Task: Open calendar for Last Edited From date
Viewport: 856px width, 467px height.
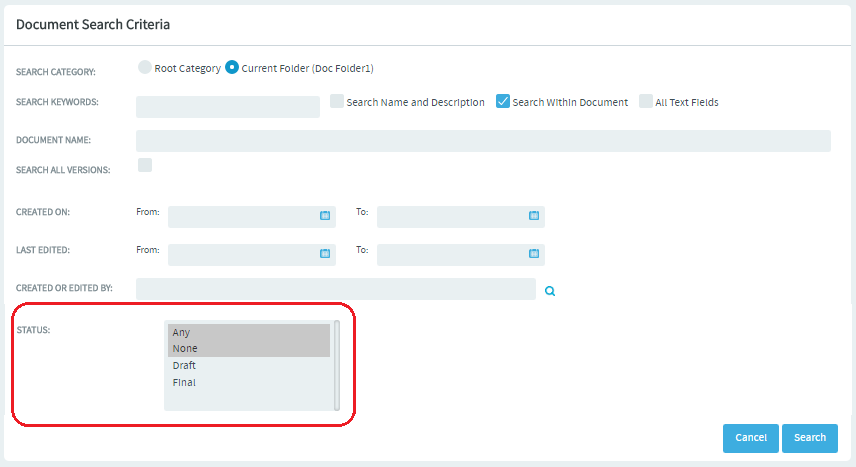Action: coord(325,253)
